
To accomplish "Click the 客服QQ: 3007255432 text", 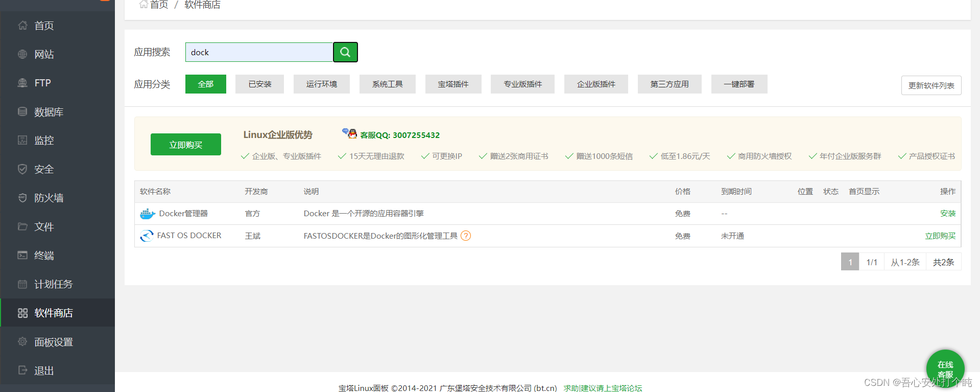I will (x=400, y=135).
